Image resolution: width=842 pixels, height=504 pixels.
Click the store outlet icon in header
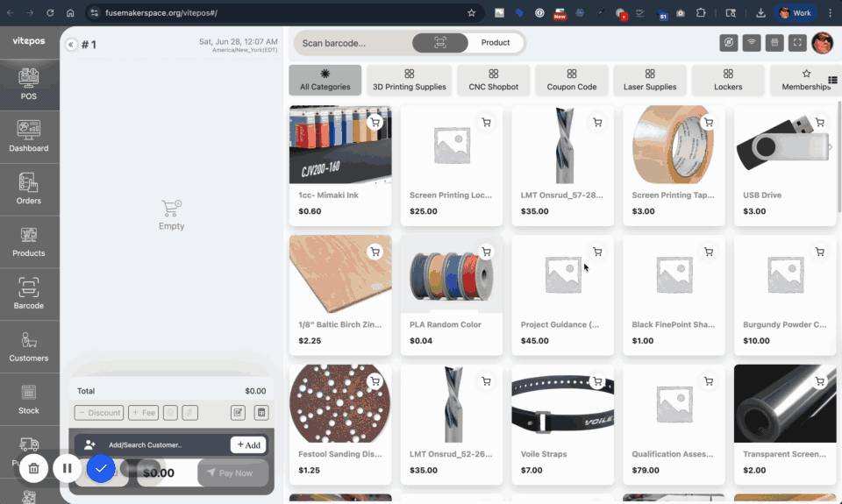point(774,43)
